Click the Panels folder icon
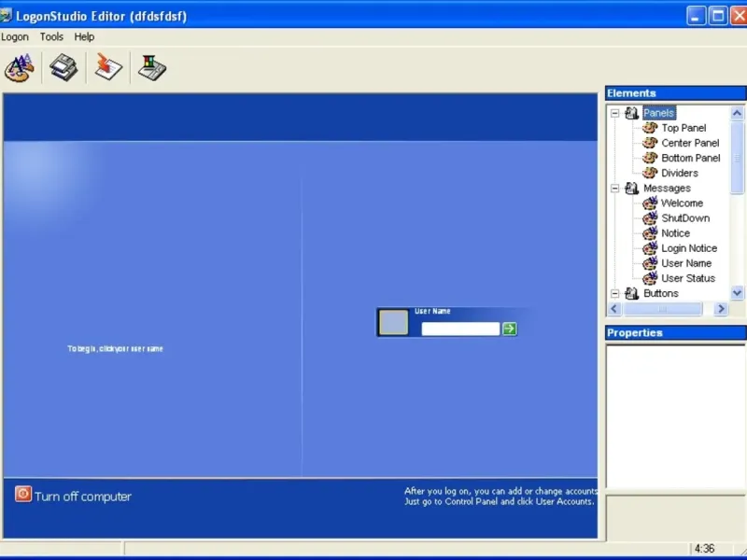Viewport: 747px width, 560px height. pyautogui.click(x=632, y=113)
